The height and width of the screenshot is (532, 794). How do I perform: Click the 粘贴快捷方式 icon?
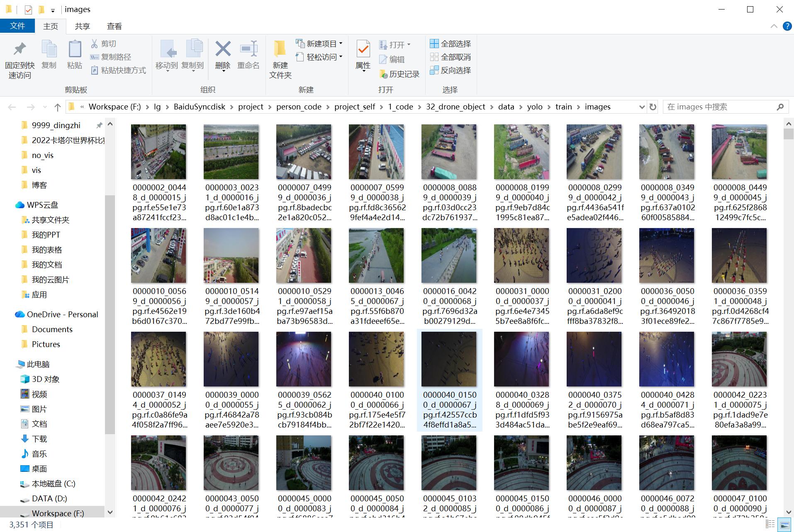click(95, 70)
